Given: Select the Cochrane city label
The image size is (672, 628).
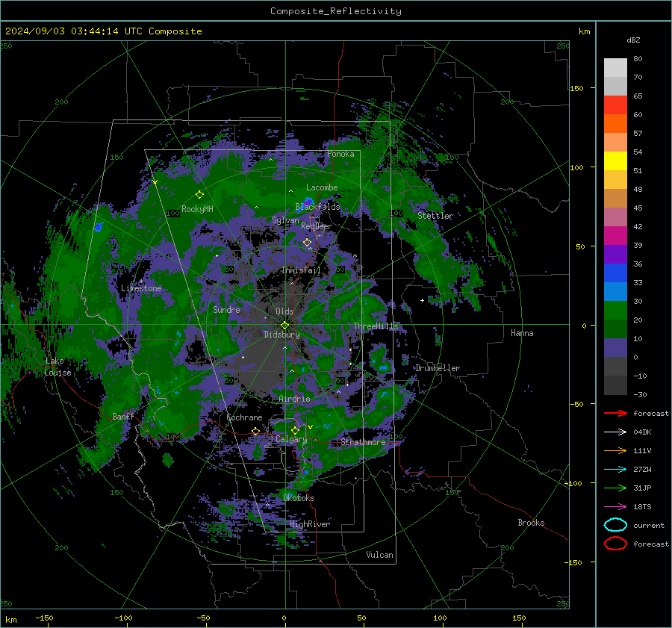Looking at the screenshot, I should (x=244, y=417).
